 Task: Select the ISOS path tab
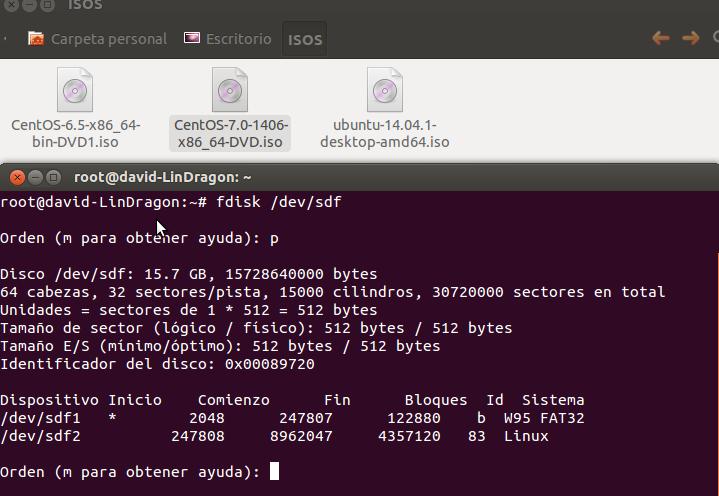305,40
